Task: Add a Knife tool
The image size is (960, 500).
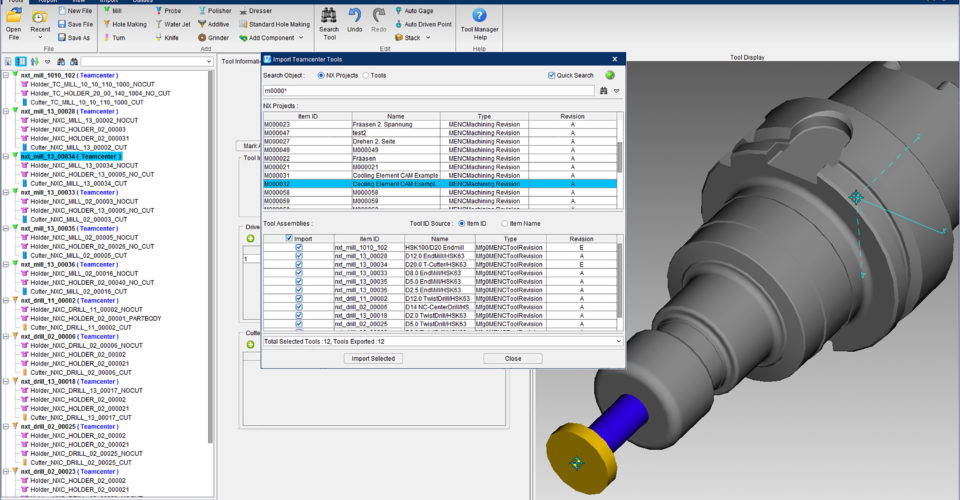Action: click(x=167, y=38)
